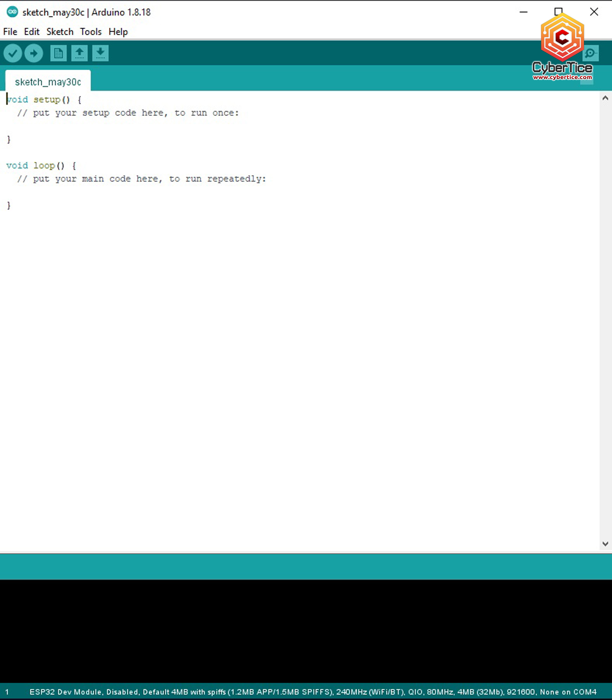
Task: Click the Verify checkmark button
Action: click(x=13, y=53)
